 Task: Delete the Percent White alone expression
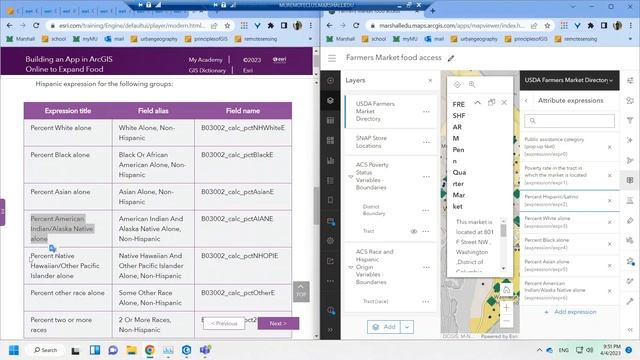(610, 222)
